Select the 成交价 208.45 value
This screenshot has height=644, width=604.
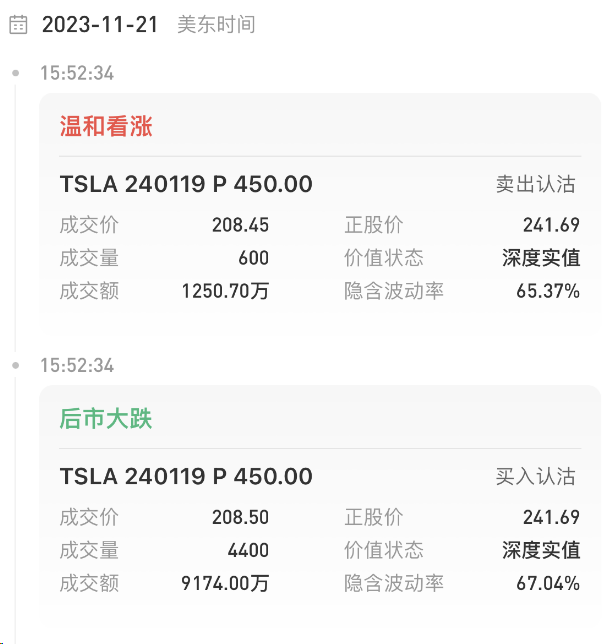241,225
